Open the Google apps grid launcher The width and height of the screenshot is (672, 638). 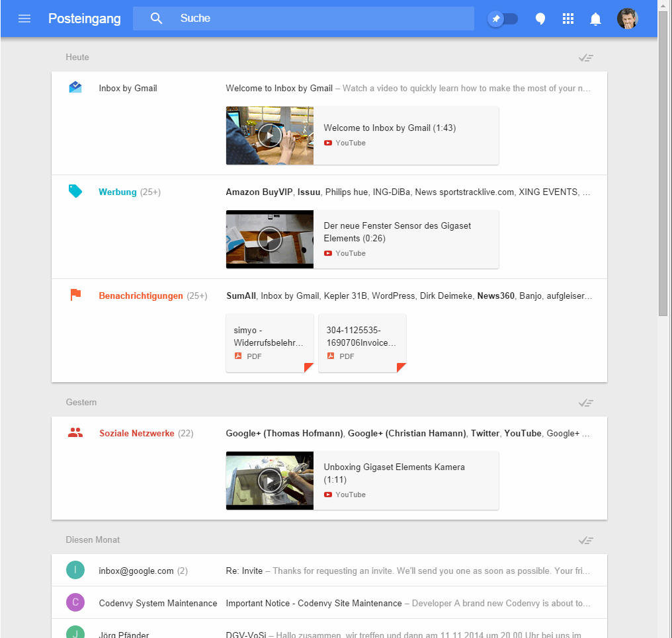(568, 19)
